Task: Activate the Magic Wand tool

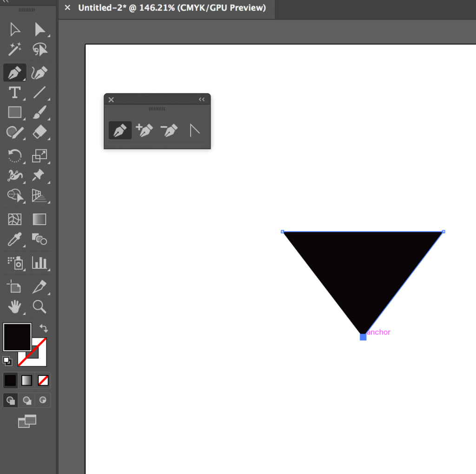Action: coord(14,49)
